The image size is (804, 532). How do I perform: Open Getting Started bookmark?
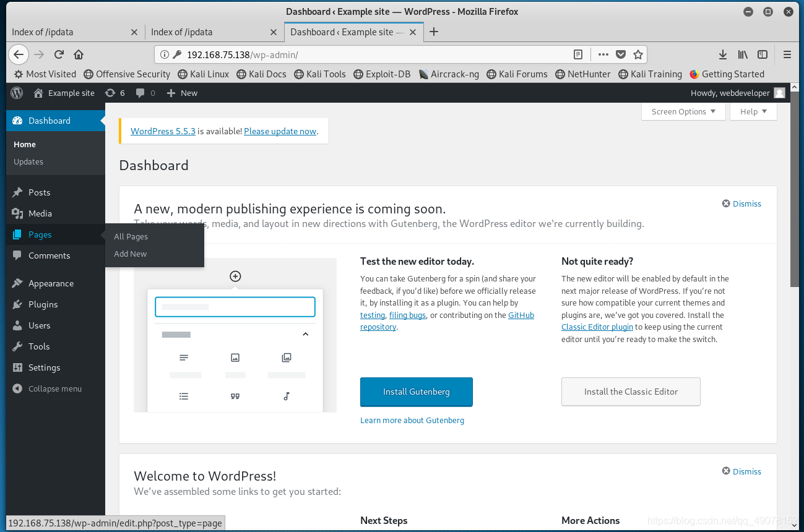point(727,74)
